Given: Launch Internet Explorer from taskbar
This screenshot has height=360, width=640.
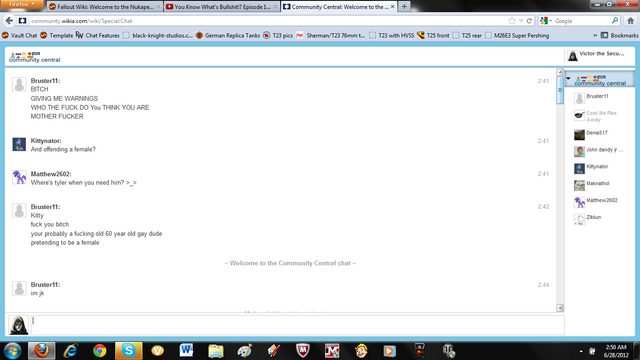Looking at the screenshot, I should 71,351.
